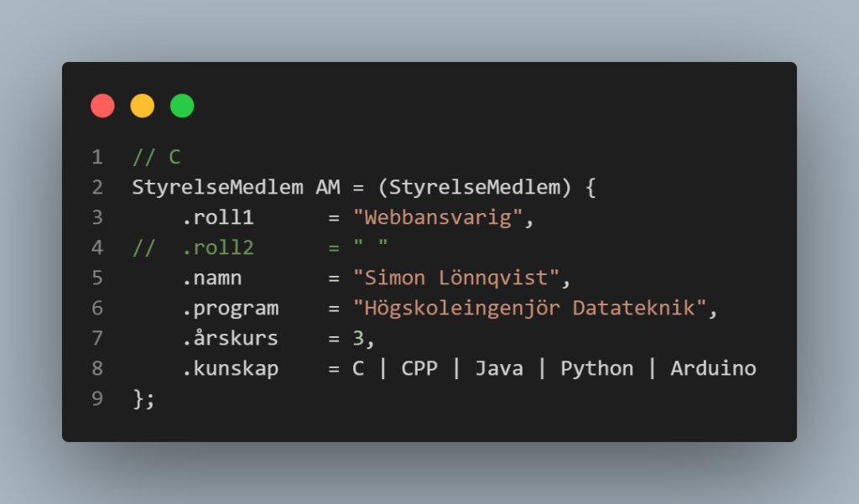Click the '// C' comment
Image resolution: width=859 pixels, height=504 pixels.
(x=157, y=157)
